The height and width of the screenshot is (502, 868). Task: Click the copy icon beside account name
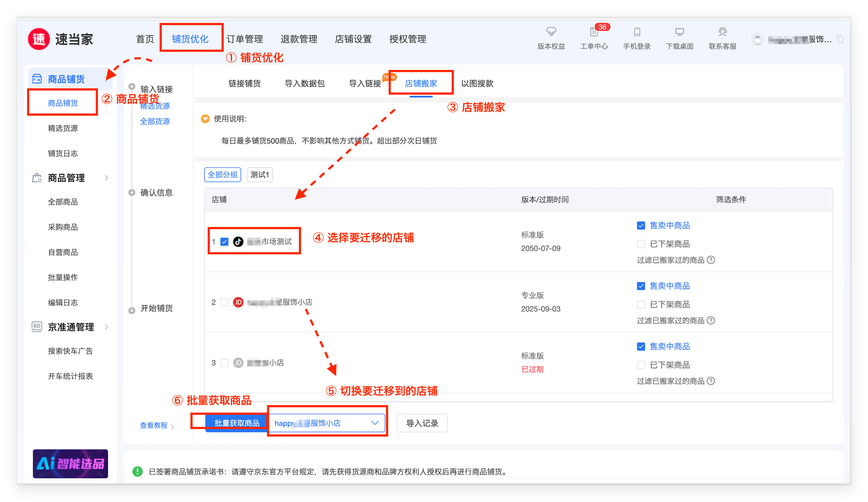[x=840, y=39]
